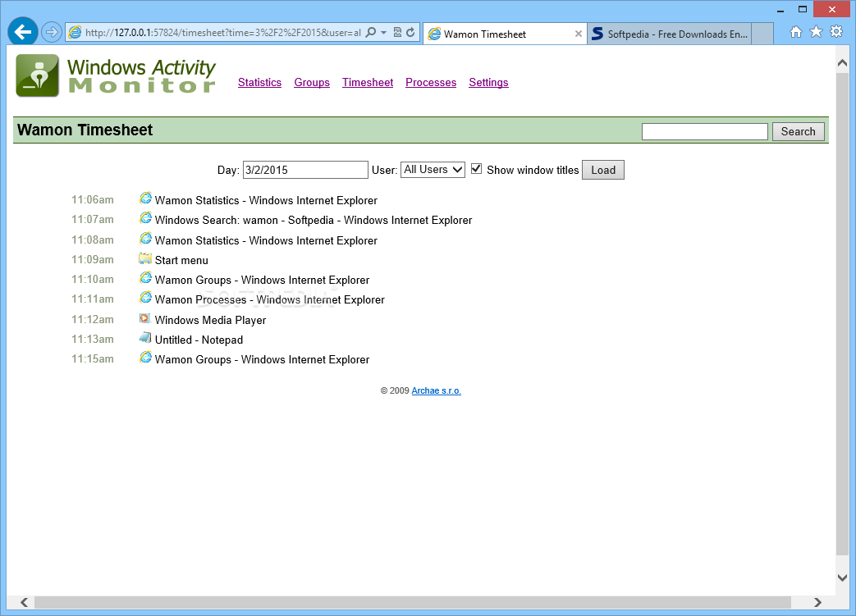Screen dimensions: 856x616
Task: Click the browser Home icon
Action: coord(796,32)
